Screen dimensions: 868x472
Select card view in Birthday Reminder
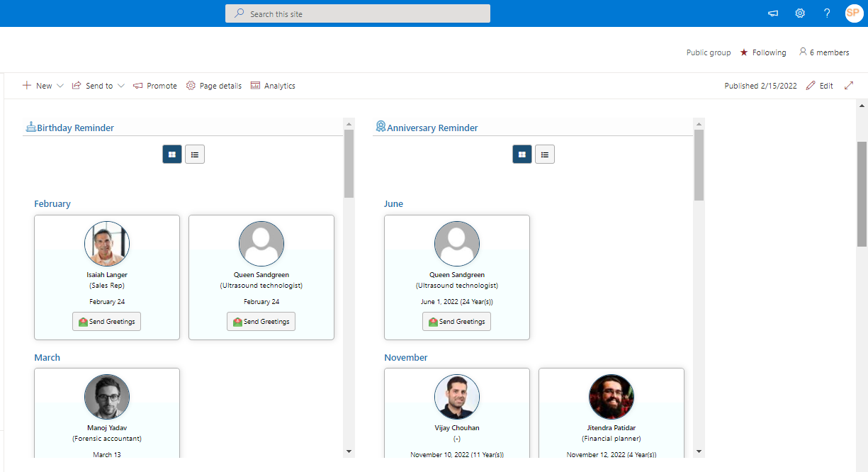171,154
